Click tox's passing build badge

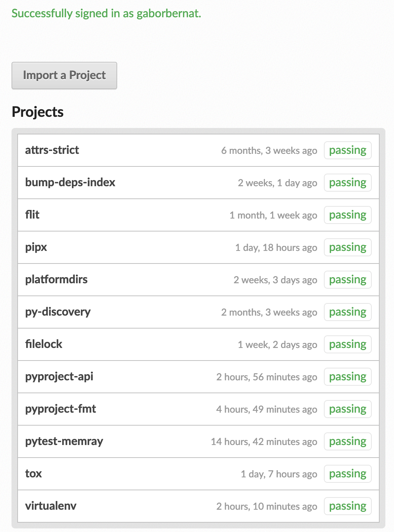point(348,474)
